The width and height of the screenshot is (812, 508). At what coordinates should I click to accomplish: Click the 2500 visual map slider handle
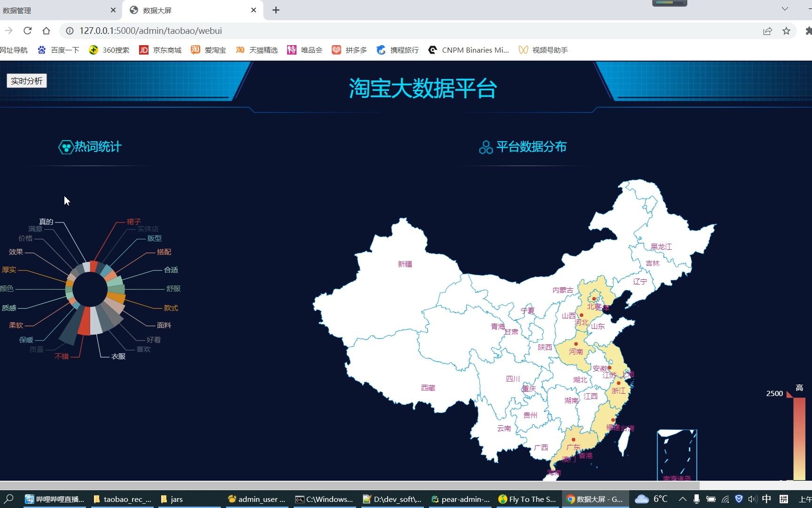[790, 394]
